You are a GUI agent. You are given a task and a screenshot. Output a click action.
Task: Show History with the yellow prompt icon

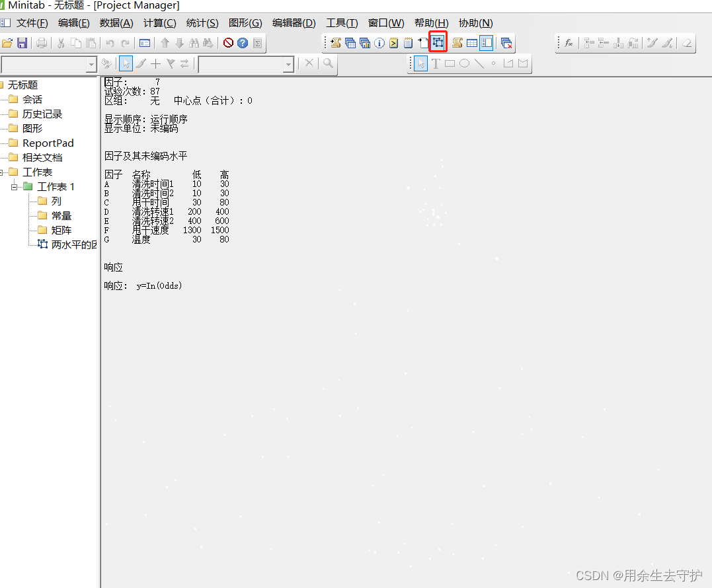(394, 43)
